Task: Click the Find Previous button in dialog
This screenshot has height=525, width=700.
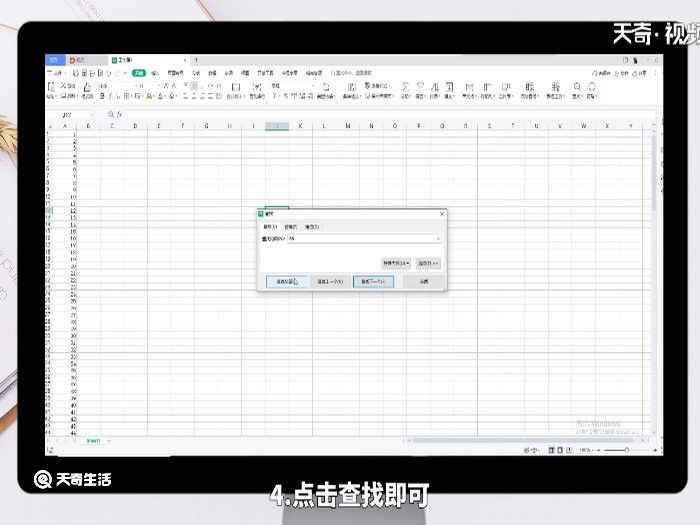Action: pyautogui.click(x=330, y=282)
